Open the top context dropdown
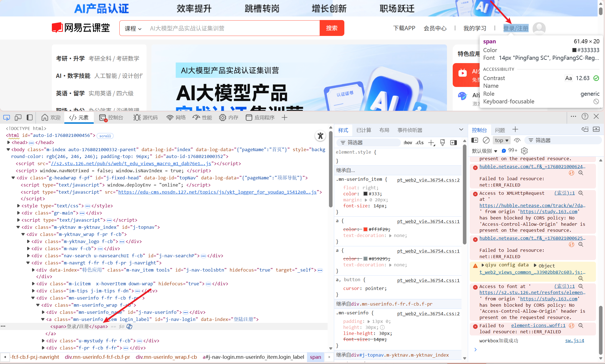This screenshot has height=364, width=605. pos(501,140)
